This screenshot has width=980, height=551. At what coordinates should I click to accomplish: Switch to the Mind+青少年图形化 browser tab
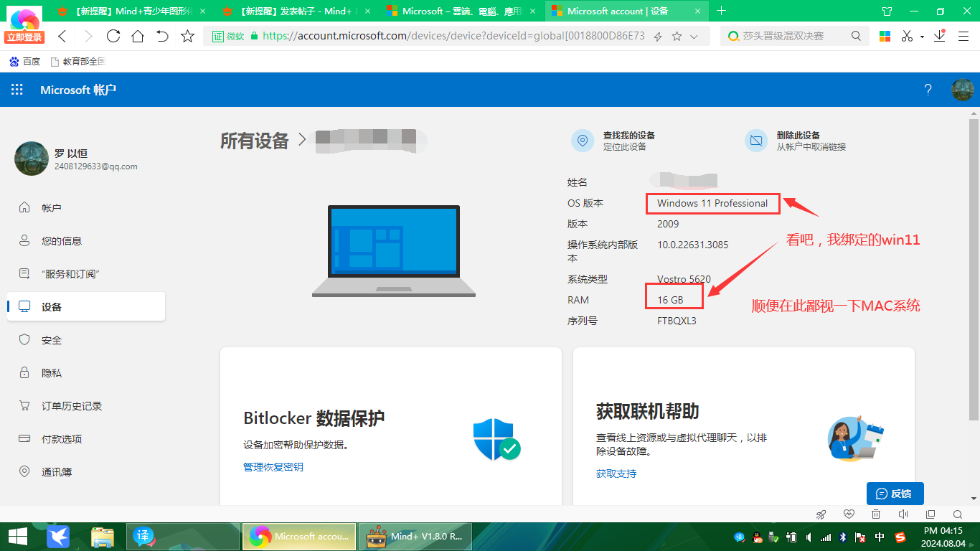pyautogui.click(x=131, y=11)
